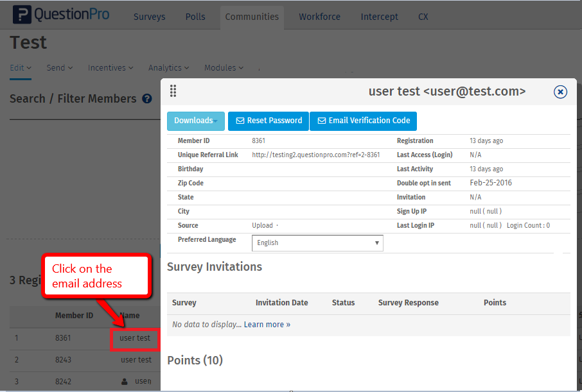
Task: Open the Downloads dropdown button
Action: tap(196, 121)
